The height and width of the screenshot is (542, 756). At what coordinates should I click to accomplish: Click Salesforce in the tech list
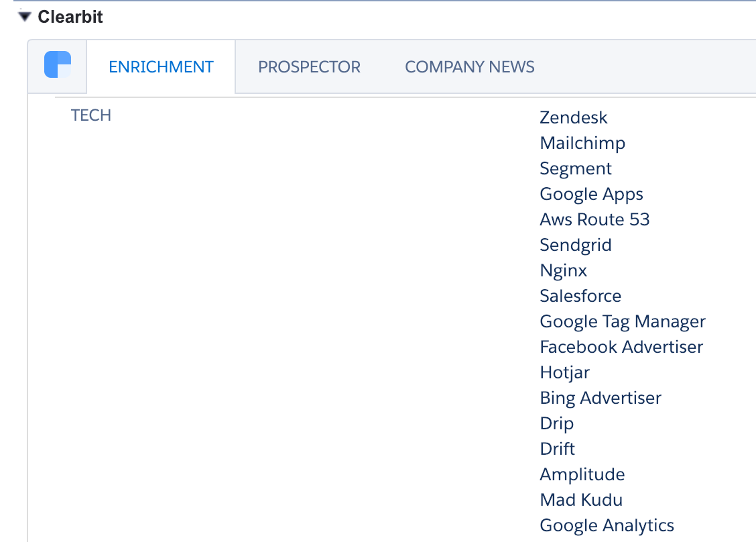(580, 296)
